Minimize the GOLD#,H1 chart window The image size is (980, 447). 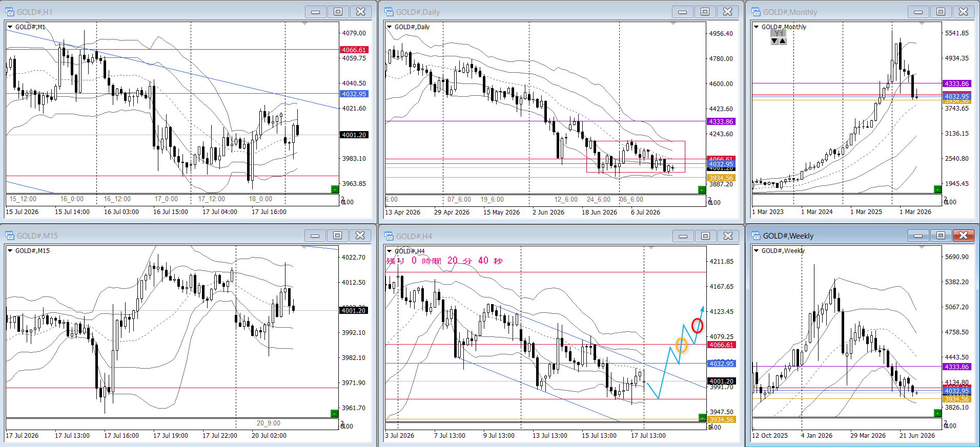tap(315, 12)
